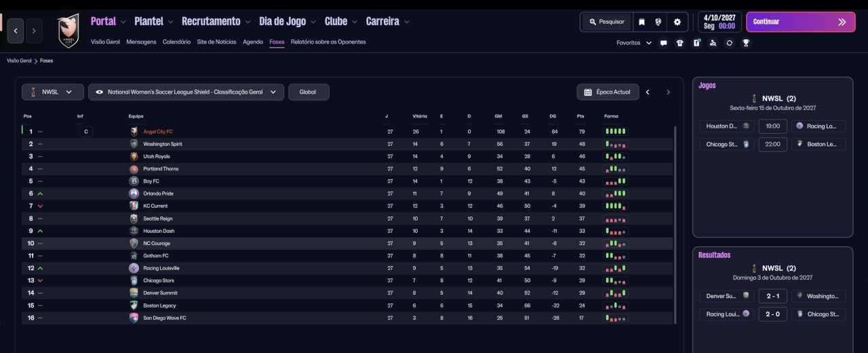Open the Shield Classificação Geral view dropdown

[x=186, y=92]
